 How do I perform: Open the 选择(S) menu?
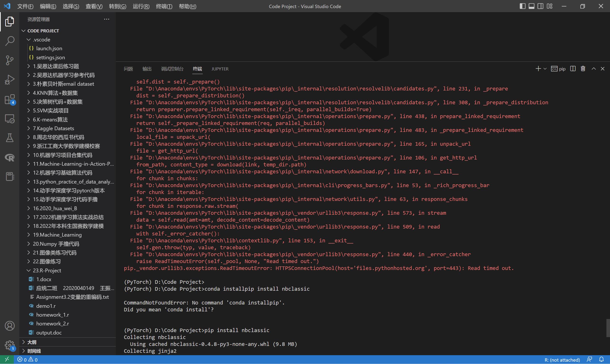[71, 6]
